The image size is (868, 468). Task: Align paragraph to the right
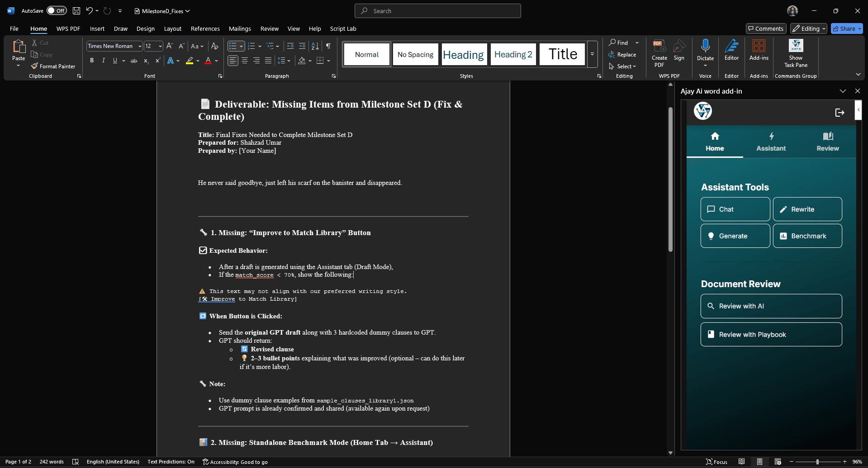click(x=256, y=61)
